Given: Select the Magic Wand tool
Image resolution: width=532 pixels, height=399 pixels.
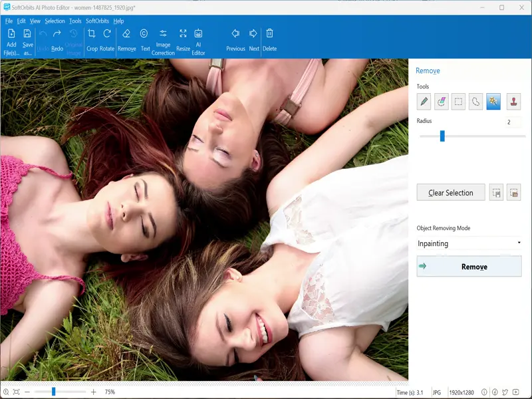Looking at the screenshot, I should pyautogui.click(x=493, y=102).
